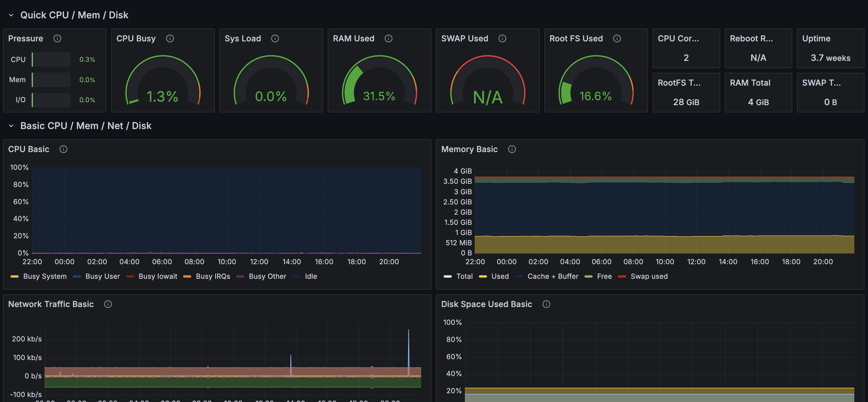Click the Disk Space Used Basic info icon
This screenshot has width=868, height=402.
point(546,304)
